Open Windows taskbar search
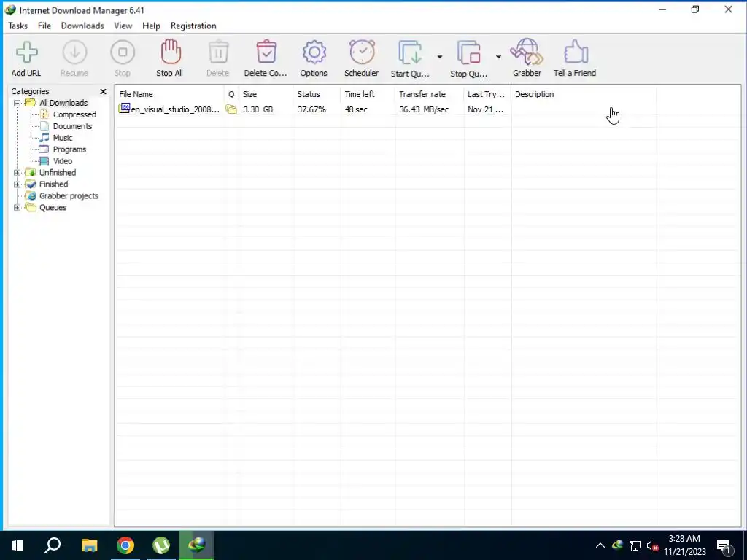Image resolution: width=747 pixels, height=560 pixels. click(x=53, y=545)
